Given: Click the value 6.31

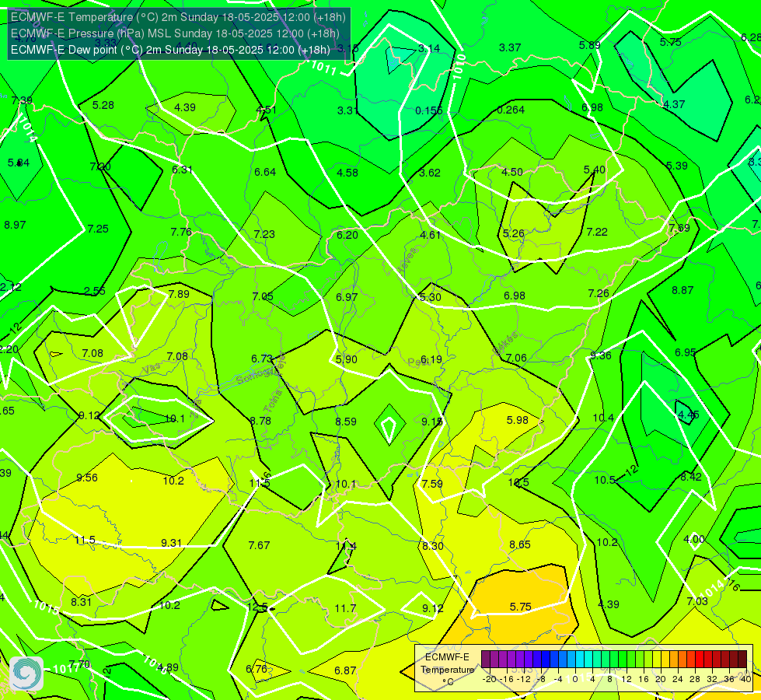Looking at the screenshot, I should 182,170.
